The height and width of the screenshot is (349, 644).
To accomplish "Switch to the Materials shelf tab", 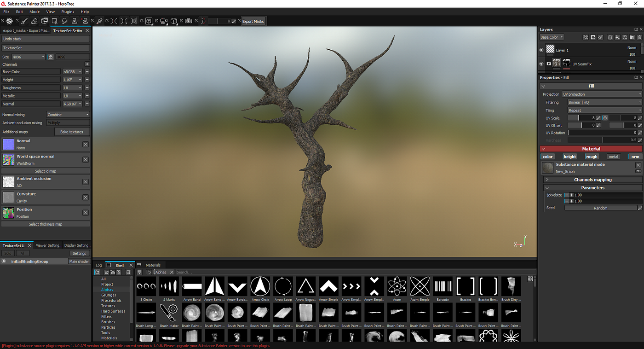I will coord(153,265).
